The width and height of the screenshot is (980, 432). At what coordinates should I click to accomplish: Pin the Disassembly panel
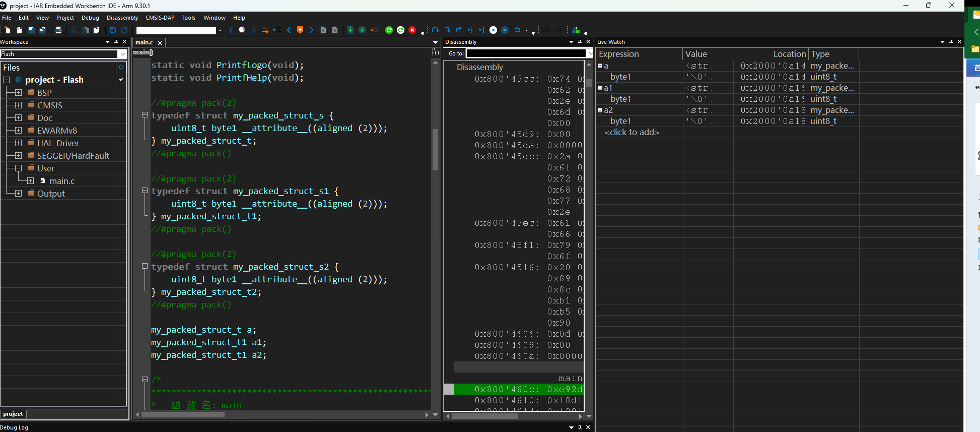580,42
